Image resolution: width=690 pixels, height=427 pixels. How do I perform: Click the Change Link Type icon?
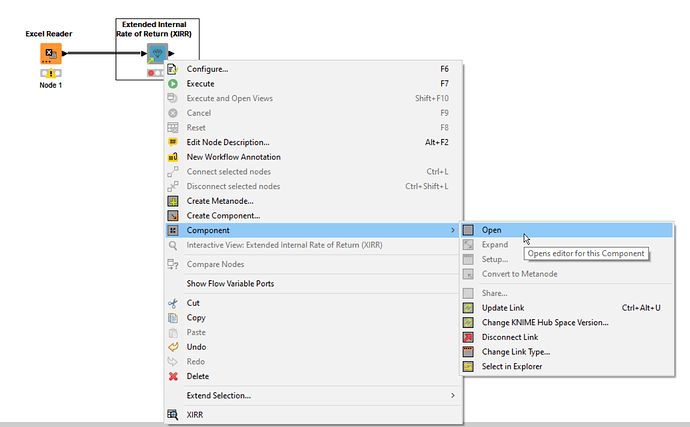pos(468,352)
